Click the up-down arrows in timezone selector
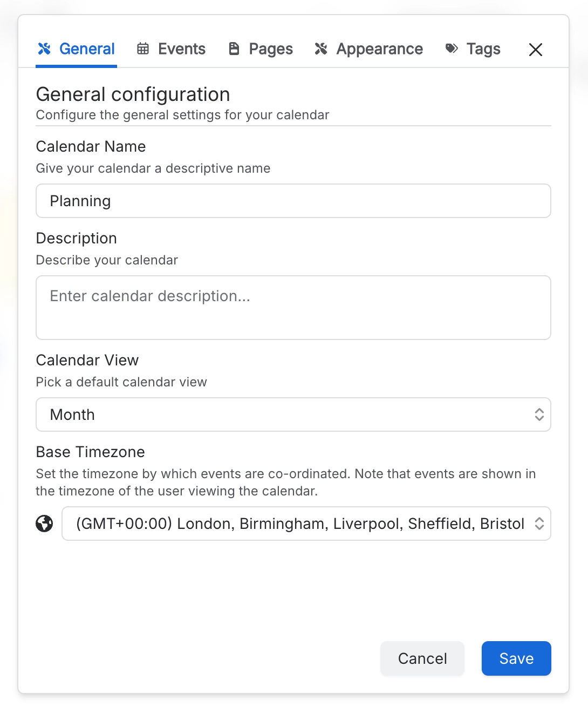The height and width of the screenshot is (707, 588). (539, 524)
